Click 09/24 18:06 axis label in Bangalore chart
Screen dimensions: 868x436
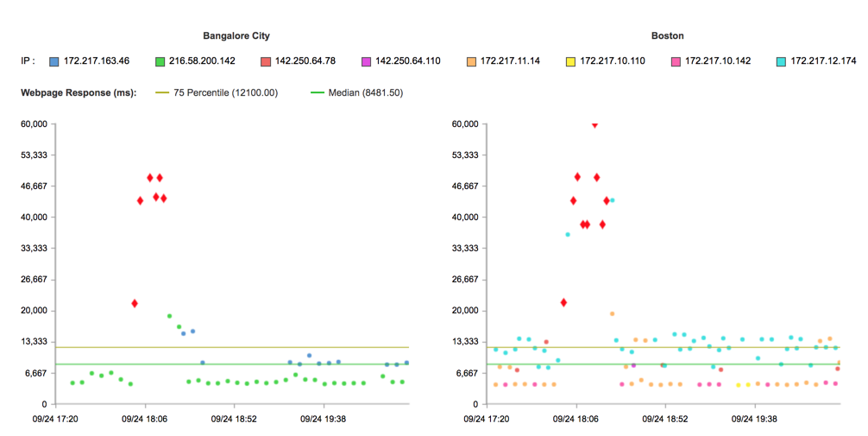(x=144, y=420)
